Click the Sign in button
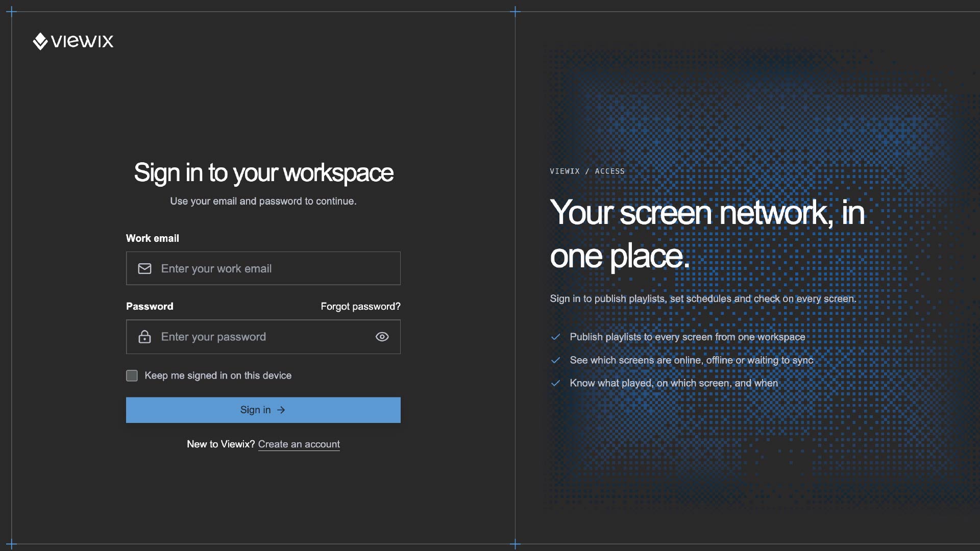This screenshot has width=980, height=551. click(263, 410)
